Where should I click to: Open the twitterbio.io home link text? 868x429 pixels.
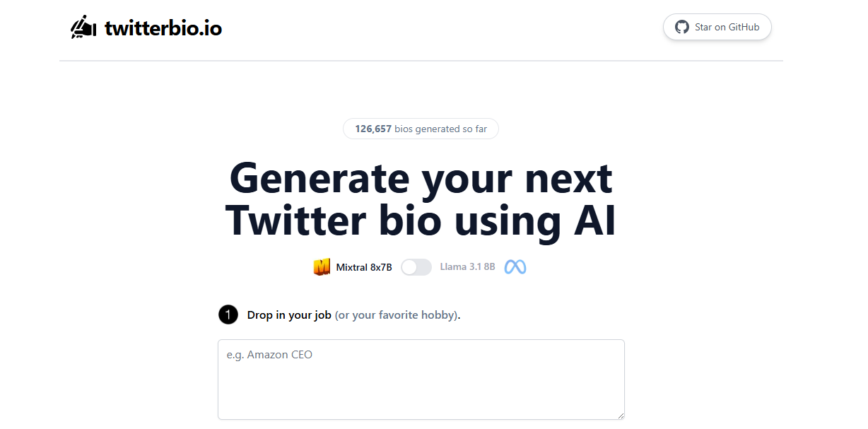pos(163,28)
